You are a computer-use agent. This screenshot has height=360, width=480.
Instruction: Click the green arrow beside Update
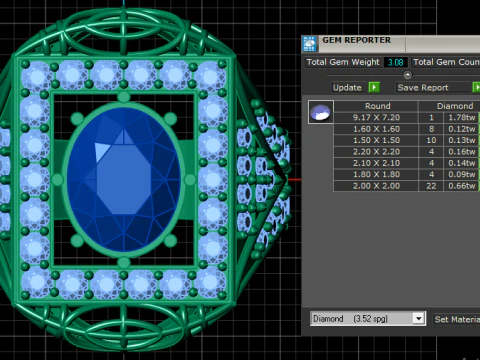(x=374, y=88)
